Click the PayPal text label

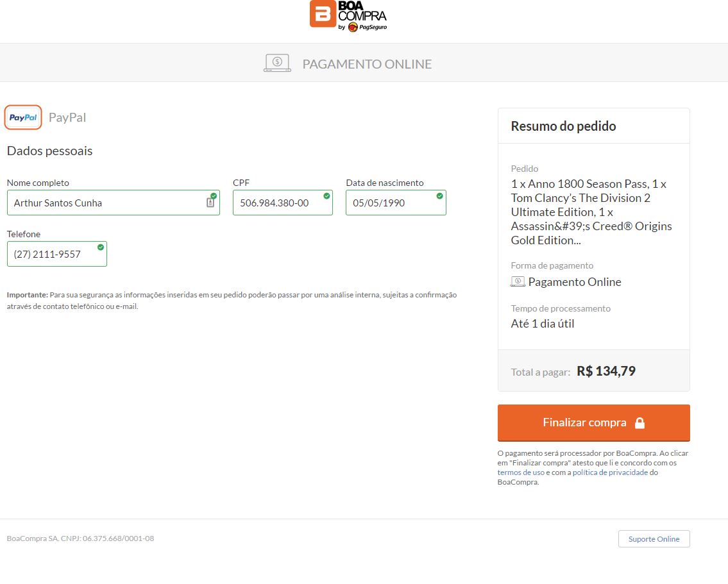pyautogui.click(x=67, y=117)
